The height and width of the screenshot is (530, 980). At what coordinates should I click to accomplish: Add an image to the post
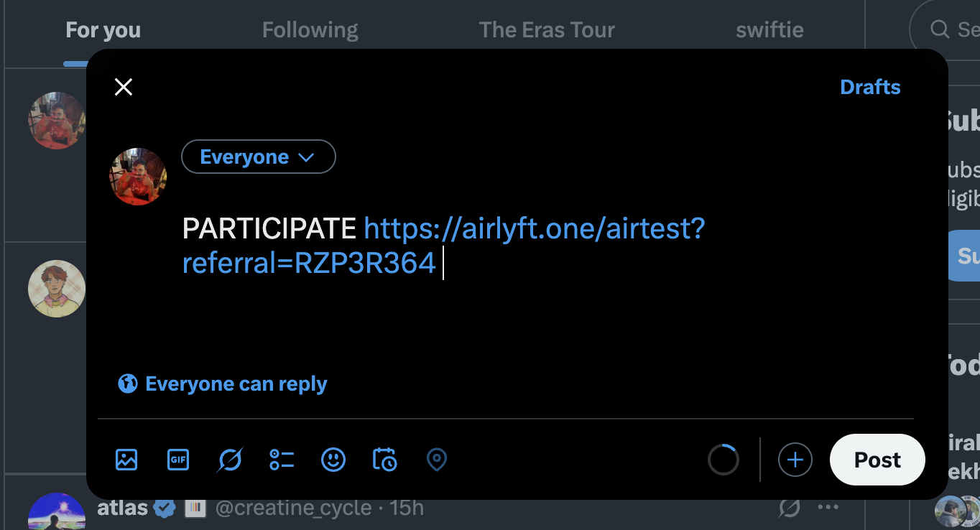coord(126,460)
